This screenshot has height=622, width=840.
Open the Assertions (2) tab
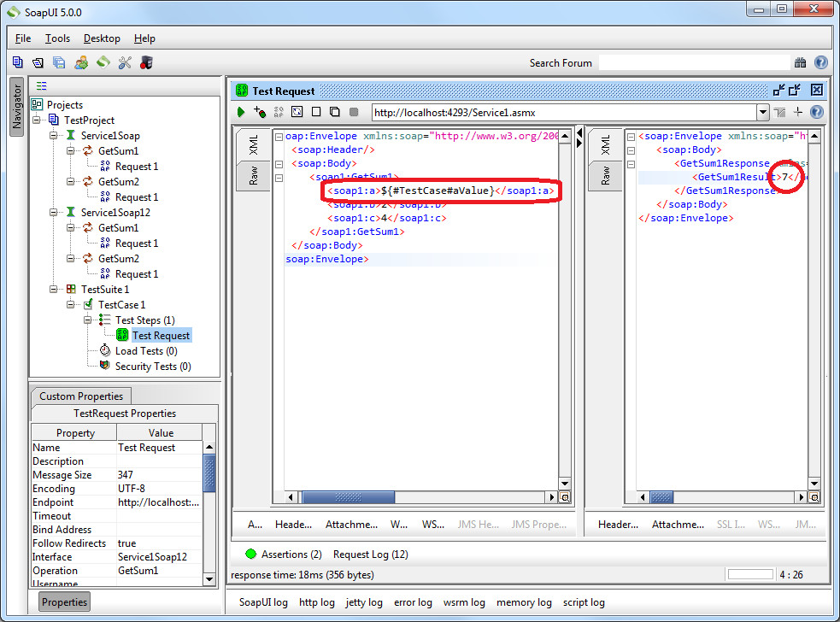284,554
